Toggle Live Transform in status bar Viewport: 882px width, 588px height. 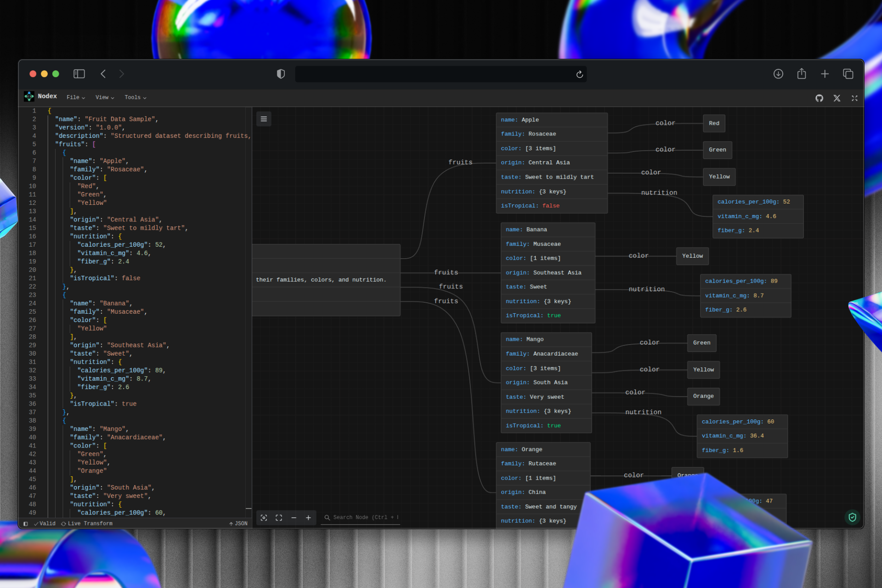point(87,524)
